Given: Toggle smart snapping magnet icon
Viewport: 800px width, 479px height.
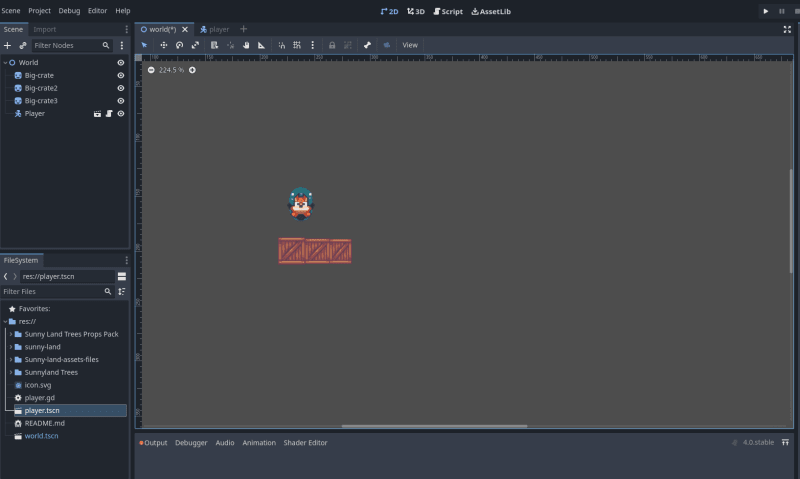Looking at the screenshot, I should 282,45.
